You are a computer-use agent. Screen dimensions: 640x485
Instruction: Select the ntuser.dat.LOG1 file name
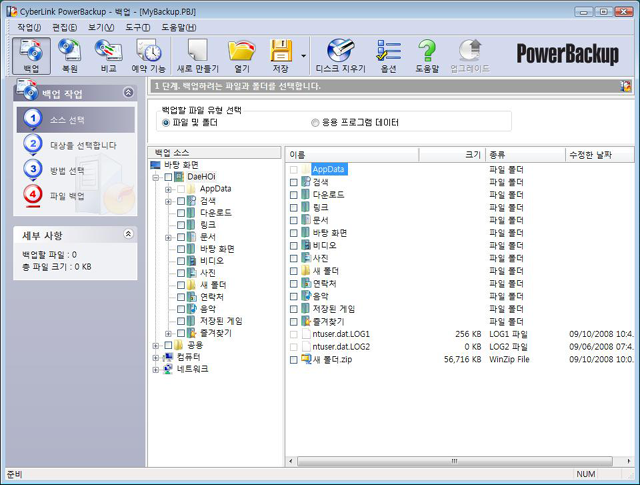(341, 334)
